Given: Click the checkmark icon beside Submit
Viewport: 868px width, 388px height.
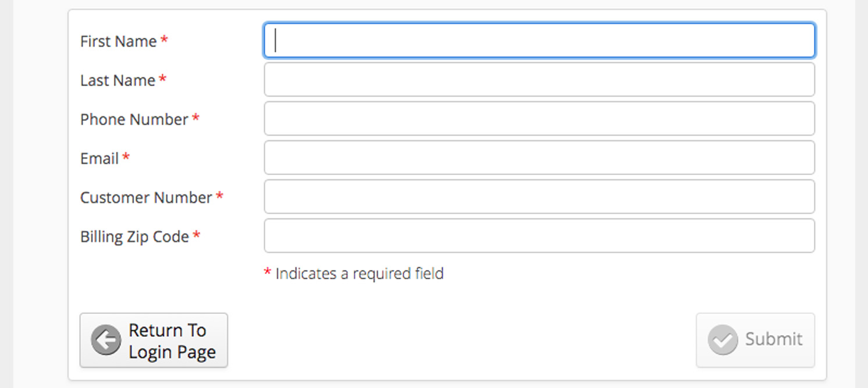Looking at the screenshot, I should [x=723, y=340].
